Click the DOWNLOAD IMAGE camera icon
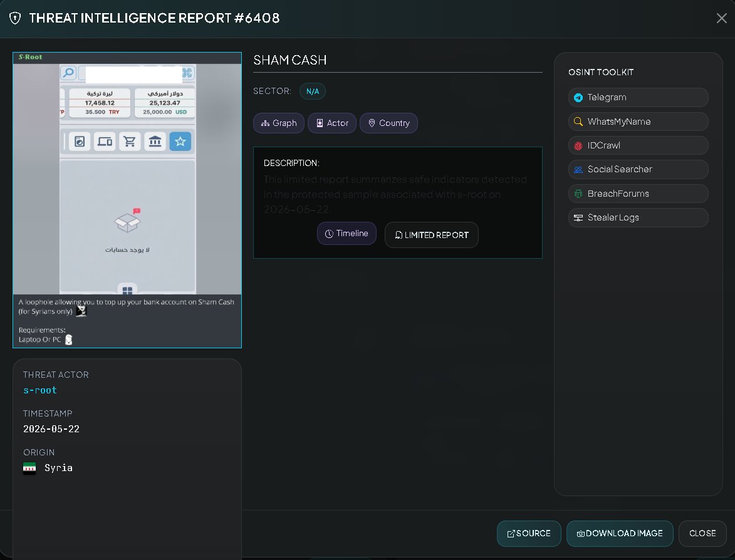The height and width of the screenshot is (560, 735). (580, 534)
